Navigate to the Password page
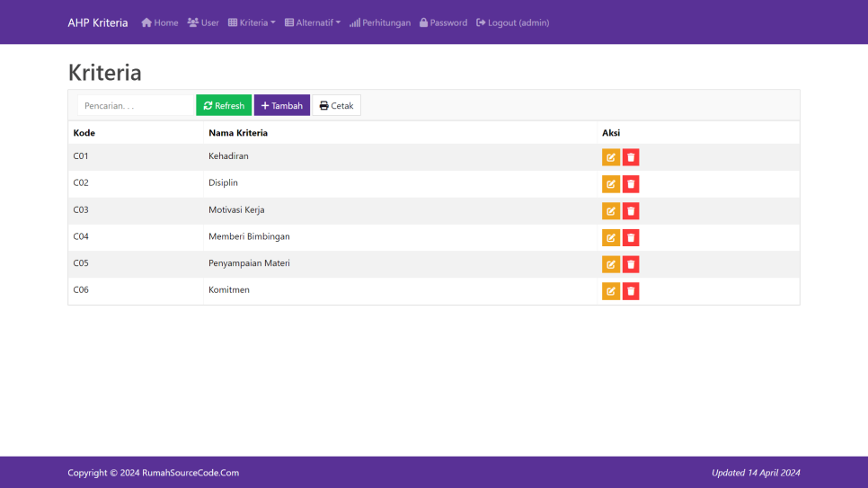The image size is (868, 488). [x=443, y=22]
